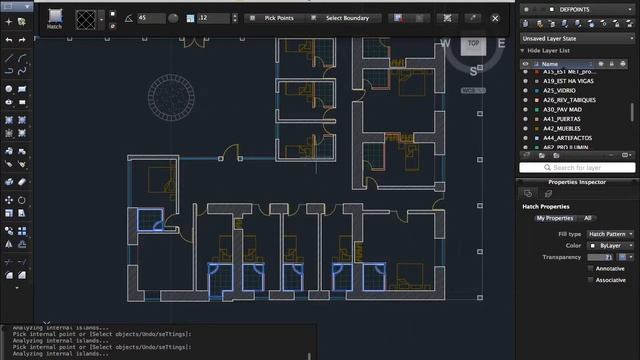The image size is (640, 360).
Task: Enable the Annotative checkbox
Action: pos(590,268)
